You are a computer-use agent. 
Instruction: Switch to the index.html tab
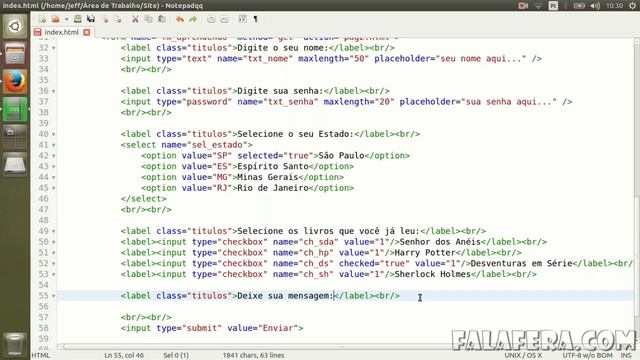(x=61, y=32)
